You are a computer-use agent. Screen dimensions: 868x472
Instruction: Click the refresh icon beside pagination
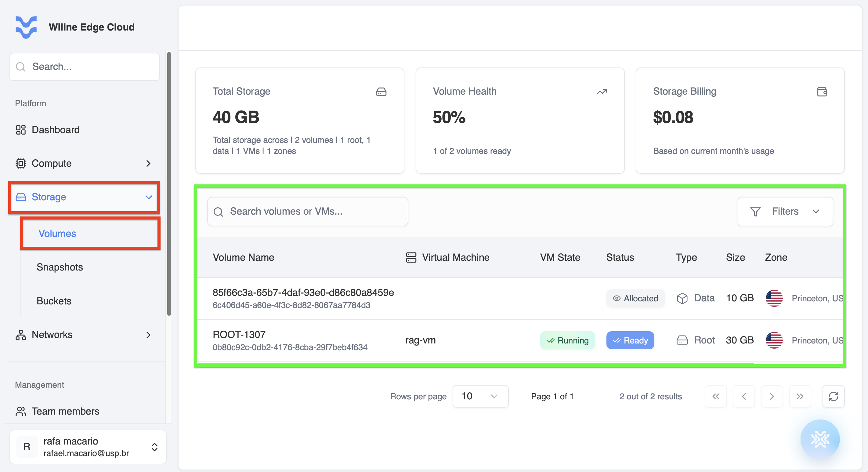pos(833,396)
